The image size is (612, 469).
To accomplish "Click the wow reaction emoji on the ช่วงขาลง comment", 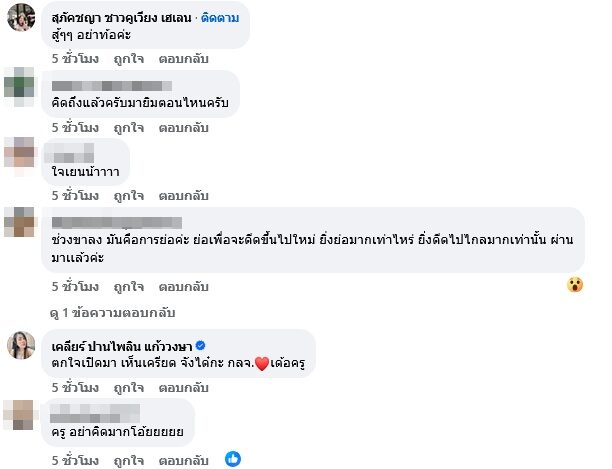I will pos(575,284).
